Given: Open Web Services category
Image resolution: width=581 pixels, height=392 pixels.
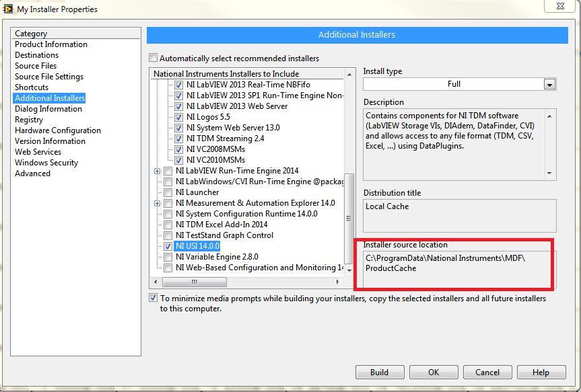Looking at the screenshot, I should (x=38, y=152).
